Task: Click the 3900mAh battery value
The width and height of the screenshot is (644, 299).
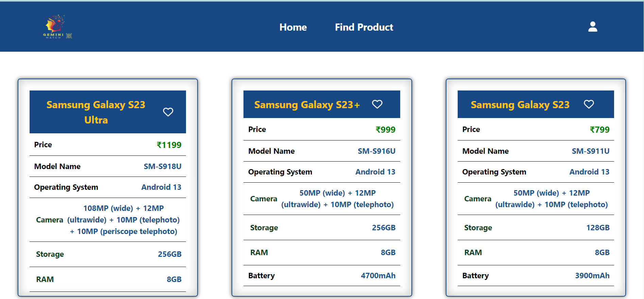Action: point(592,276)
